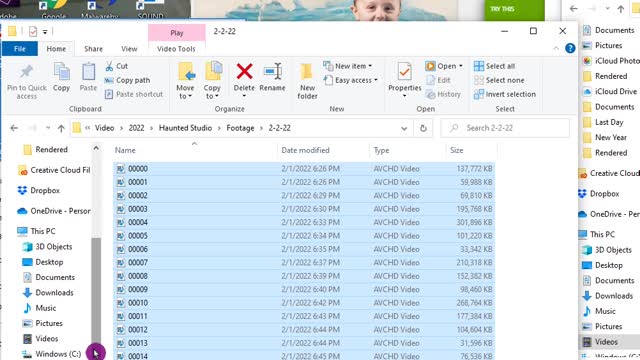
Task: Sort files by Type column
Action: 407,150
